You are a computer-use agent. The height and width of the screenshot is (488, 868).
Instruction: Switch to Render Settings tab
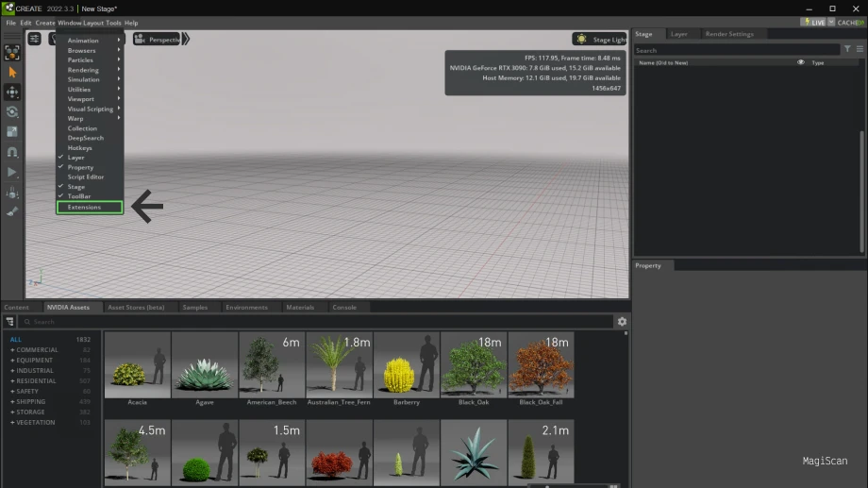point(729,34)
